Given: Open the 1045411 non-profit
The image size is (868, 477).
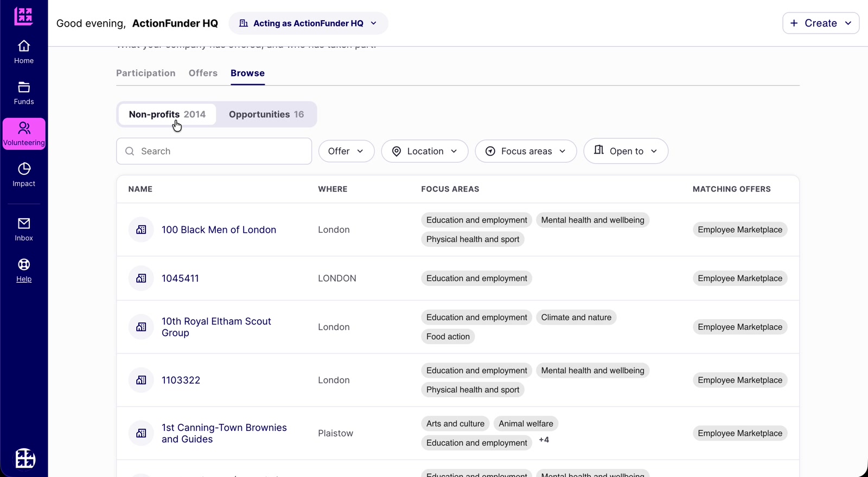Looking at the screenshot, I should pyautogui.click(x=180, y=278).
